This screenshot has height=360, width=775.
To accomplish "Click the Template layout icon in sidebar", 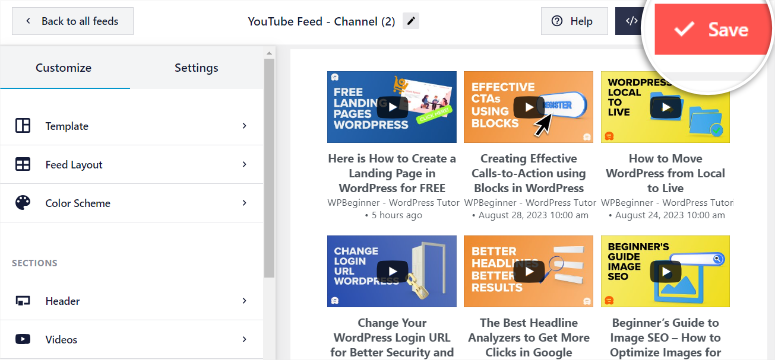I will [x=23, y=126].
